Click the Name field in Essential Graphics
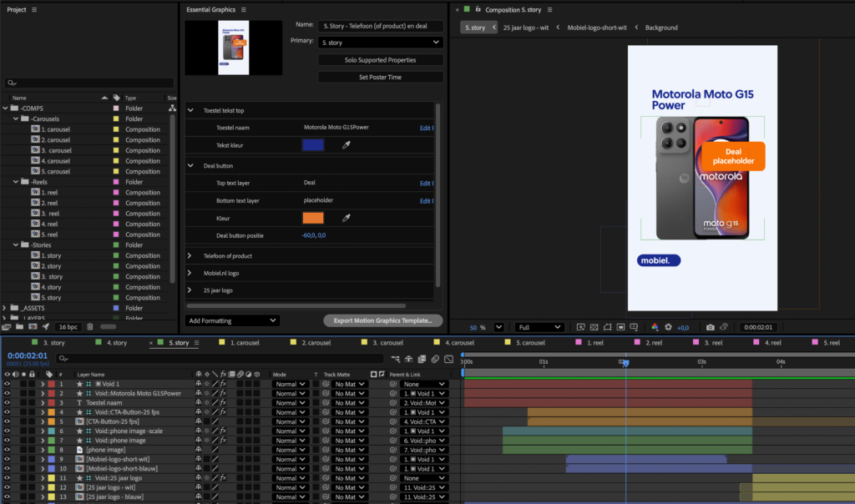Viewport: 855px width, 504px height. pyautogui.click(x=381, y=26)
